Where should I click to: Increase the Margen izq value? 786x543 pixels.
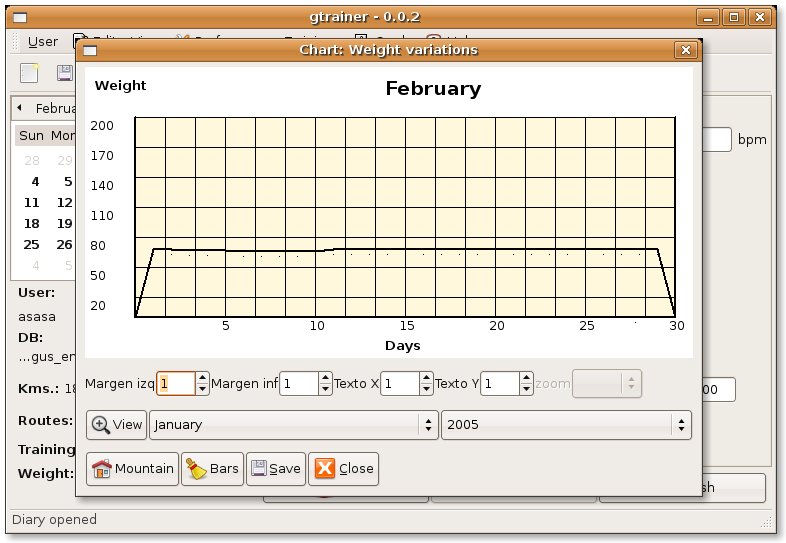pos(202,378)
